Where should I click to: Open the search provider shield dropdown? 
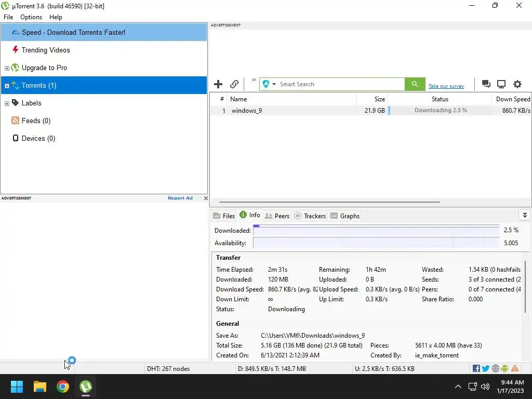click(269, 84)
